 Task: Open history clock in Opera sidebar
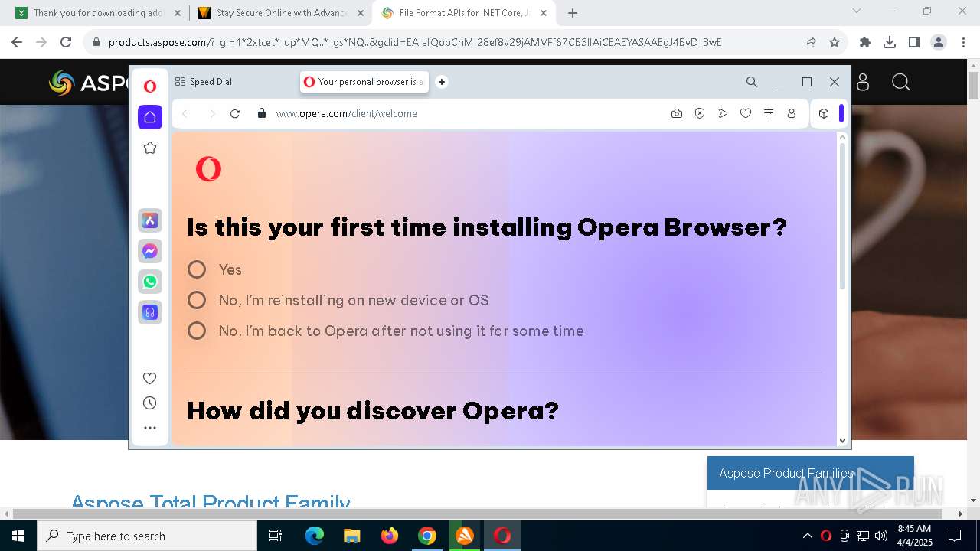point(150,403)
